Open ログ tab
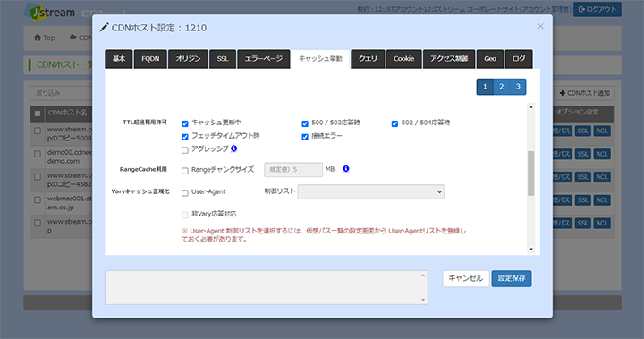Image resolution: width=644 pixels, height=339 pixels. pyautogui.click(x=519, y=59)
